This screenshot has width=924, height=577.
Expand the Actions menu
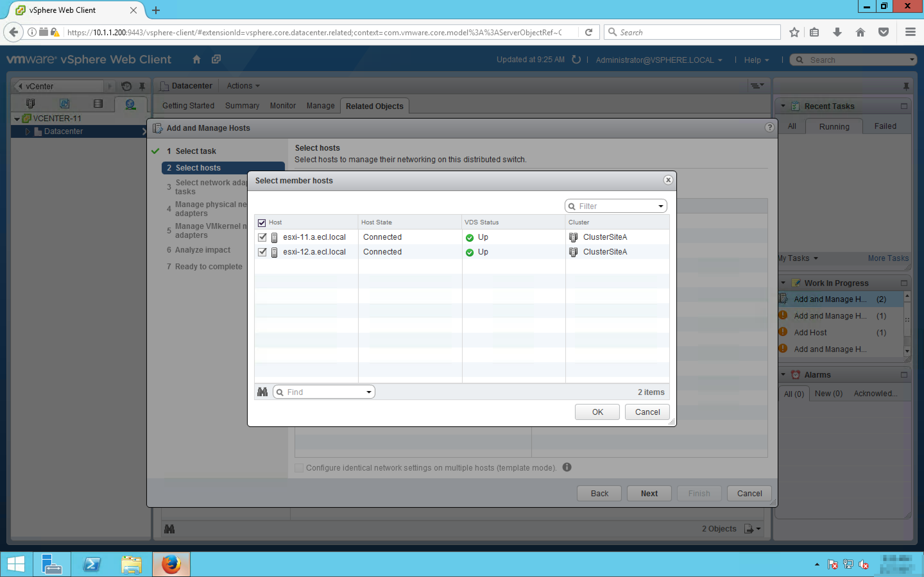tap(243, 86)
